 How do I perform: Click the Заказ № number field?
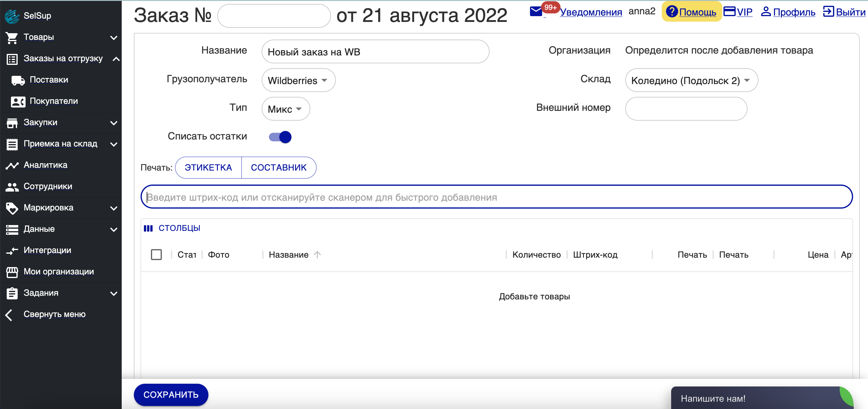(274, 16)
